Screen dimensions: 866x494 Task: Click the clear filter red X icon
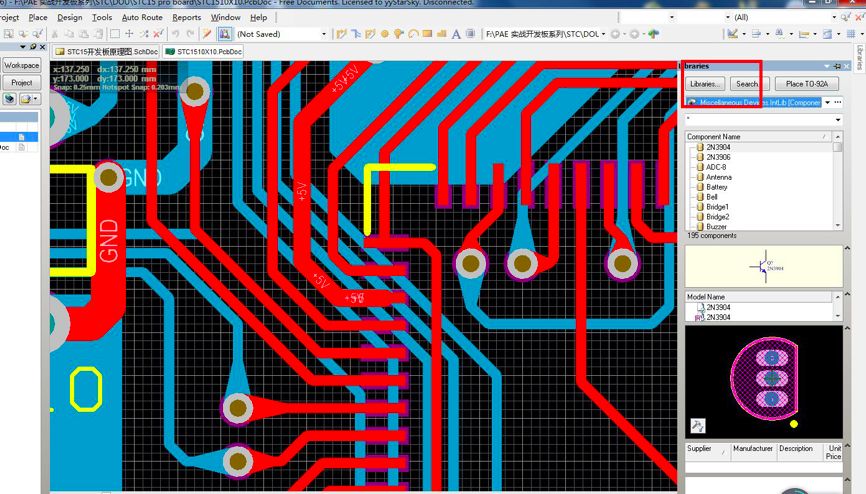[x=158, y=34]
